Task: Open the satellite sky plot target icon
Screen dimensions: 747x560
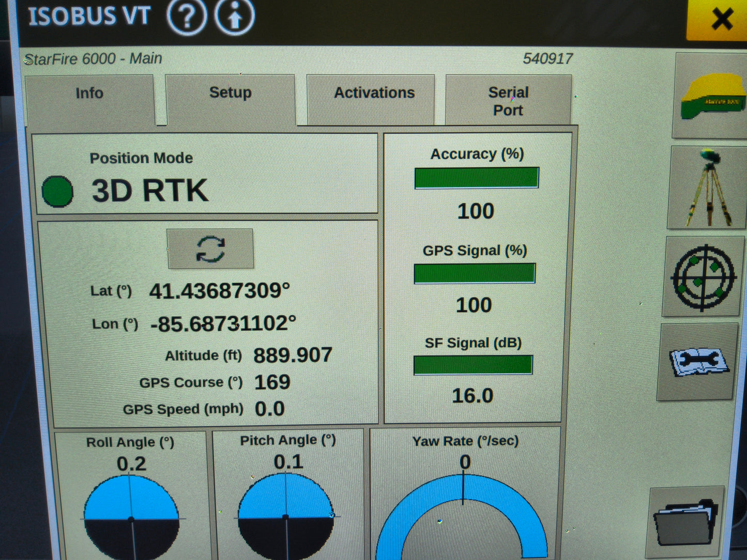Action: [703, 277]
